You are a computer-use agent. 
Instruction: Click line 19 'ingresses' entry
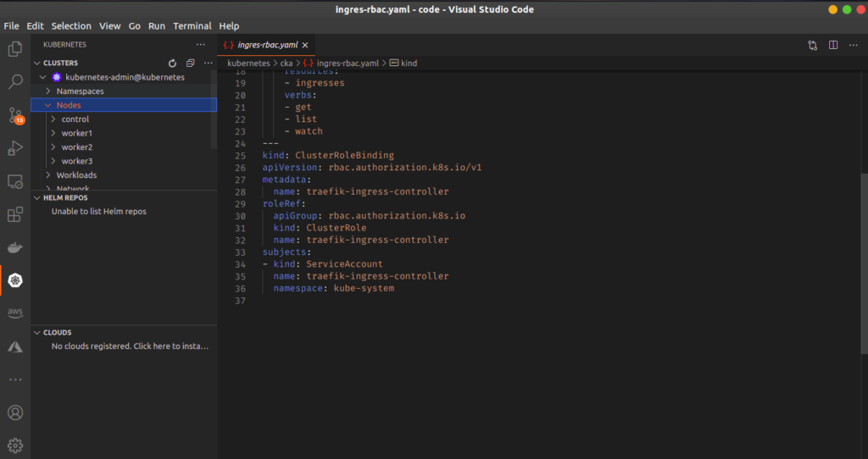pyautogui.click(x=320, y=83)
